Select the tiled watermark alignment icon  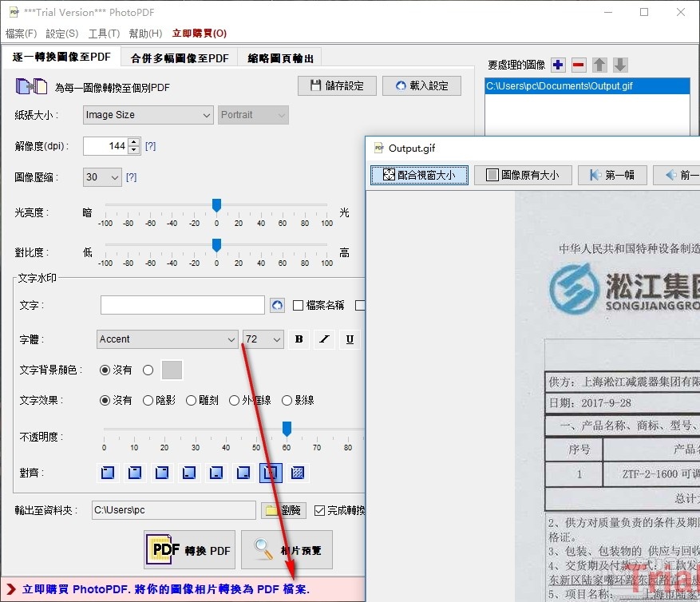pos(297,473)
